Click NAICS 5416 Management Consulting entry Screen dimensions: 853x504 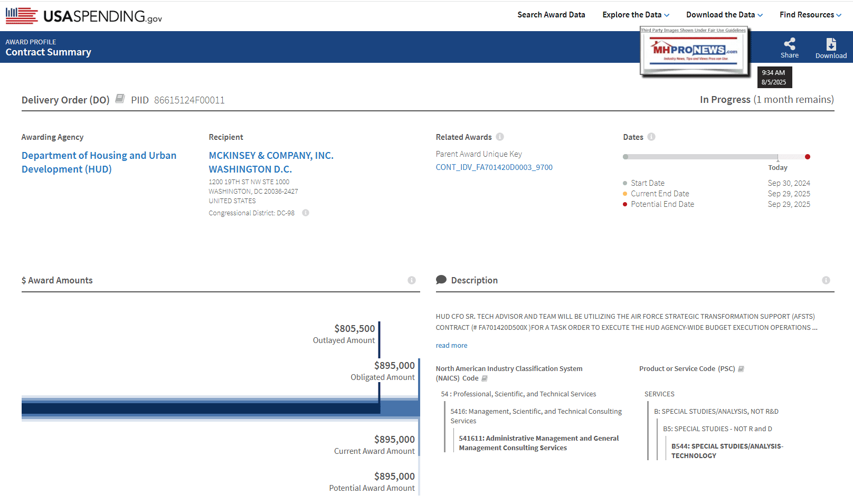tap(536, 416)
